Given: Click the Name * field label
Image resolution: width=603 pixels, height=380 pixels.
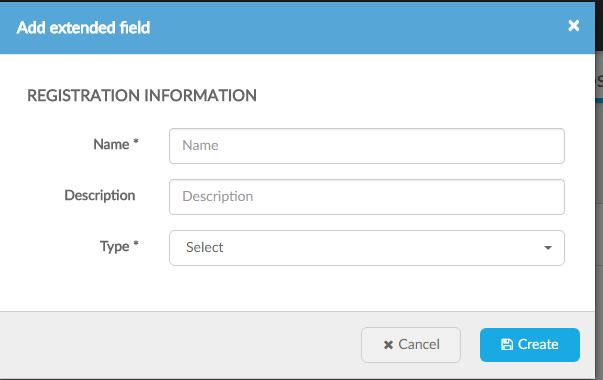Looking at the screenshot, I should [116, 144].
